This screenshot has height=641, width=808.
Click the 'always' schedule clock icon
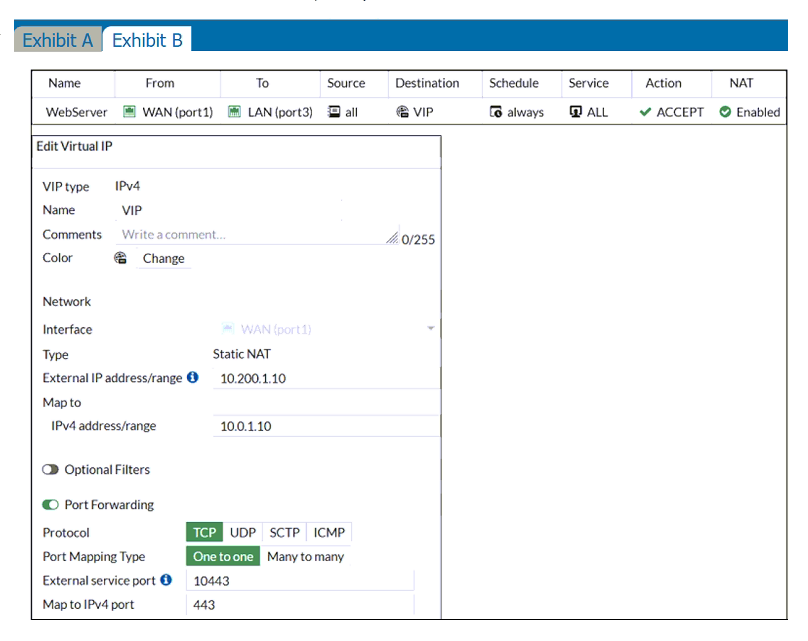pyautogui.click(x=495, y=112)
